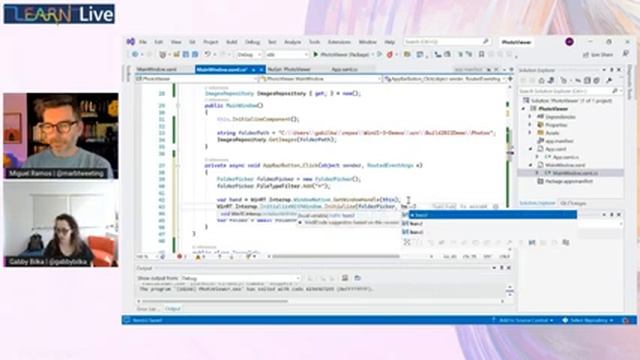This screenshot has height=360, width=640.
Task: Click the bookmark toolbar icon
Action: point(481,54)
